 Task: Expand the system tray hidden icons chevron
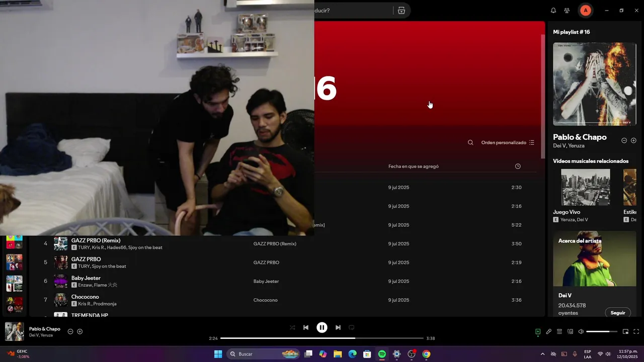542,354
